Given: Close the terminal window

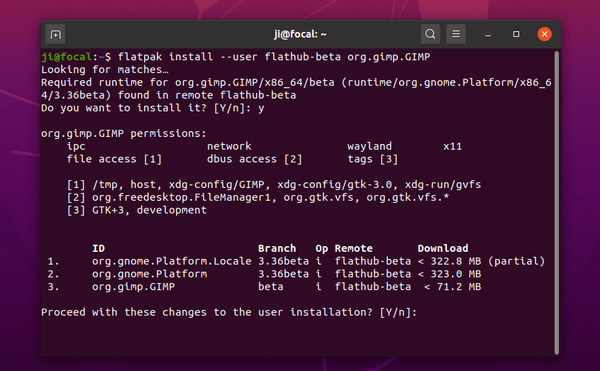Looking at the screenshot, I should pyautogui.click(x=545, y=34).
